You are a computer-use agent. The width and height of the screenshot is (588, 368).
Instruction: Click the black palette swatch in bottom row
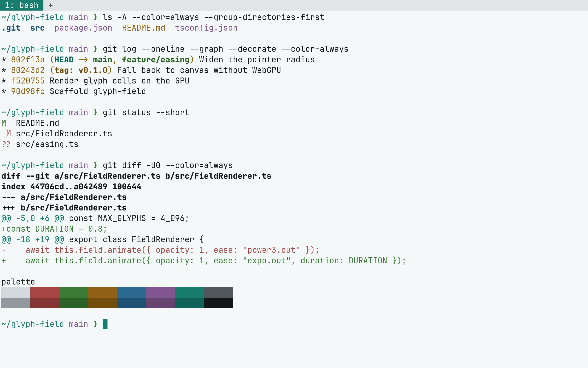click(x=218, y=303)
